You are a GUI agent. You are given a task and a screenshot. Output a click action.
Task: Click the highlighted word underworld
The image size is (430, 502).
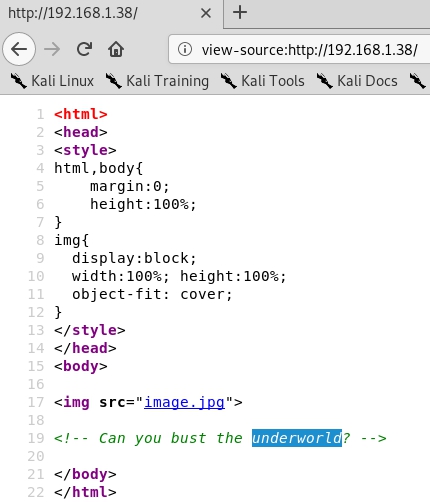coord(297,438)
